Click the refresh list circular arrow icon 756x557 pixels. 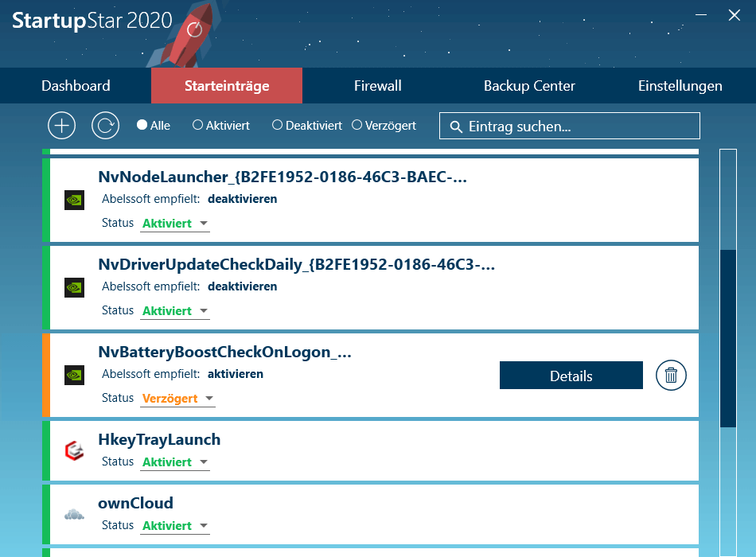tap(106, 126)
